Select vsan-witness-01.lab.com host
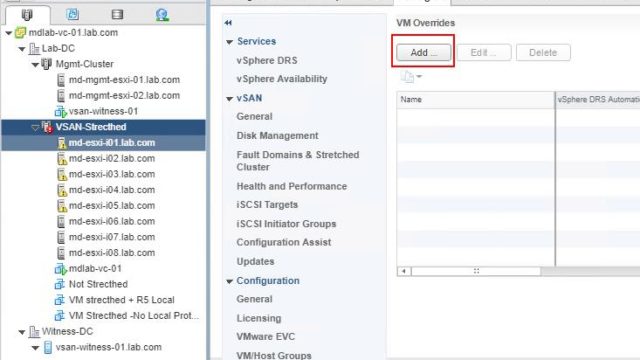Image resolution: width=640 pixels, height=360 pixels. point(109,347)
